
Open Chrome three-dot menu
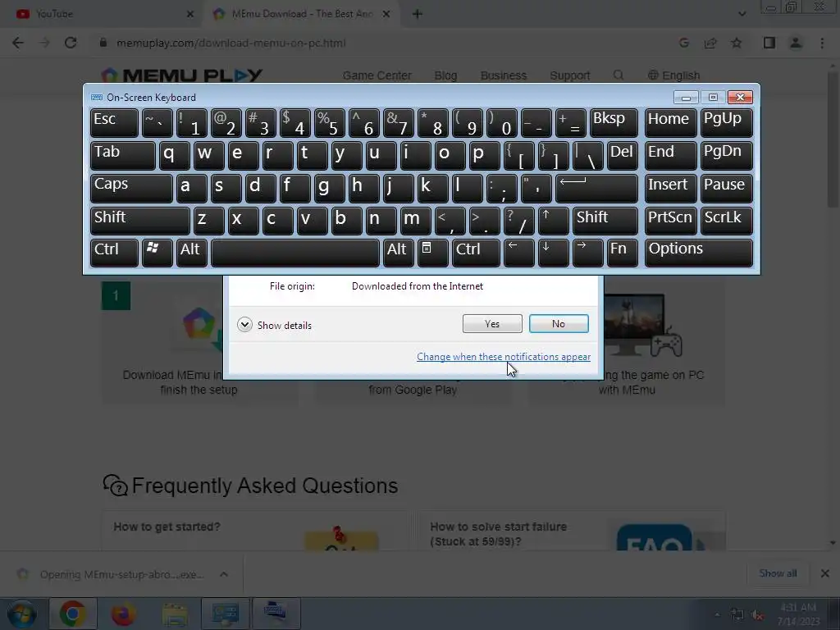pyautogui.click(x=822, y=43)
